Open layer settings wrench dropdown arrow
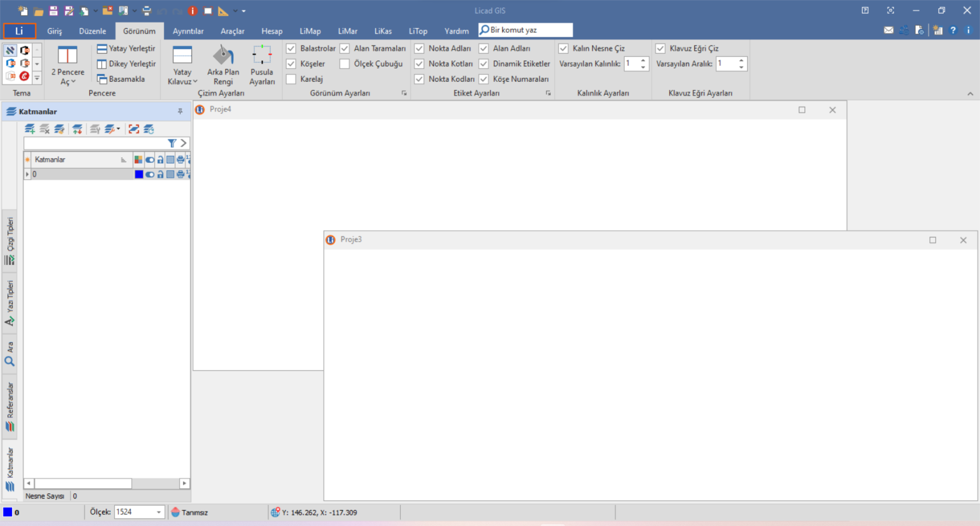The width and height of the screenshot is (980, 526). click(x=118, y=128)
